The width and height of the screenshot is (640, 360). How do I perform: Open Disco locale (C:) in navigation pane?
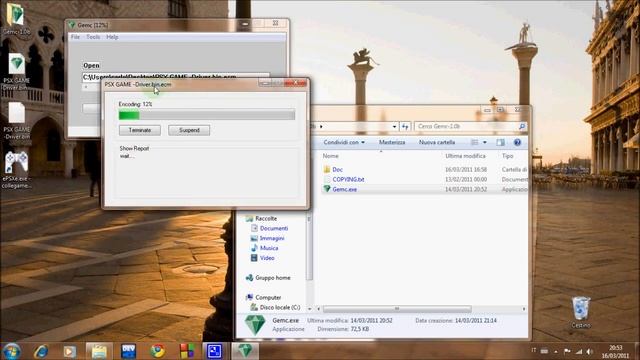pyautogui.click(x=280, y=307)
